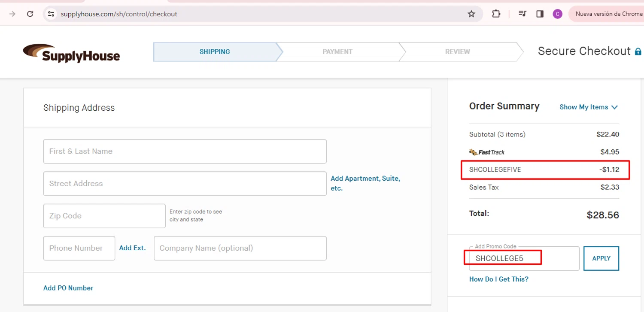This screenshot has width=644, height=312.
Task: Select the Payment checkout step
Action: 337,51
